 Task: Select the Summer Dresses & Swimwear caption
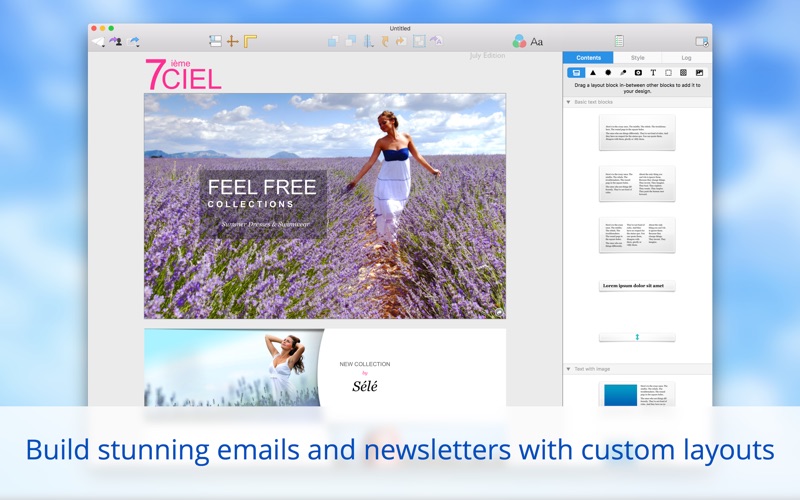265,224
